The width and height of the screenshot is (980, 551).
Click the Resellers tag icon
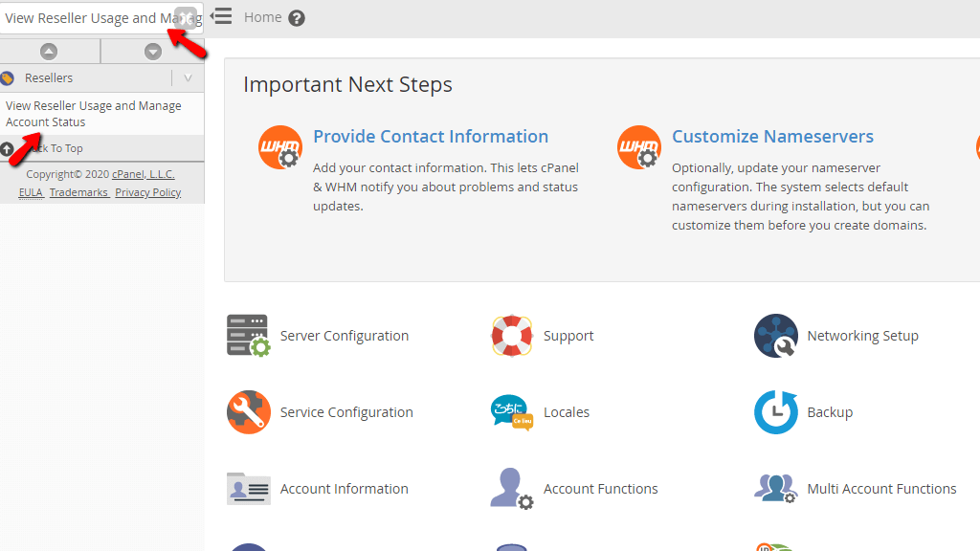pos(8,78)
